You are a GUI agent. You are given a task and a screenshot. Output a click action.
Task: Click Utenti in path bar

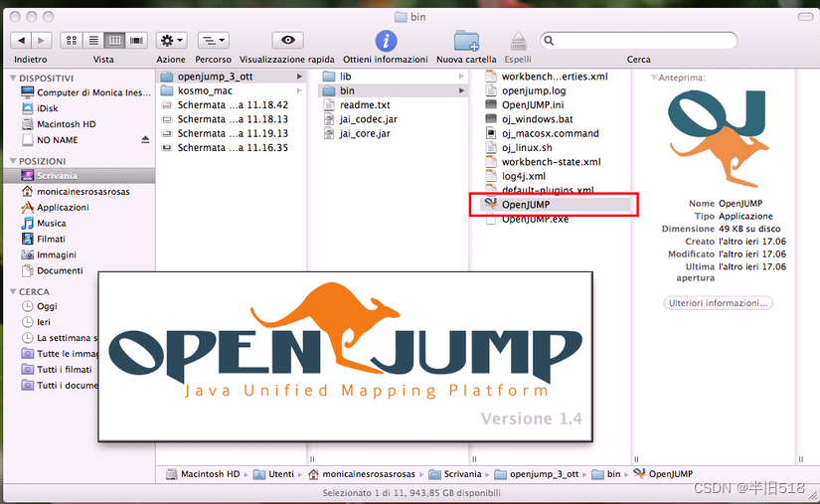pyautogui.click(x=274, y=474)
